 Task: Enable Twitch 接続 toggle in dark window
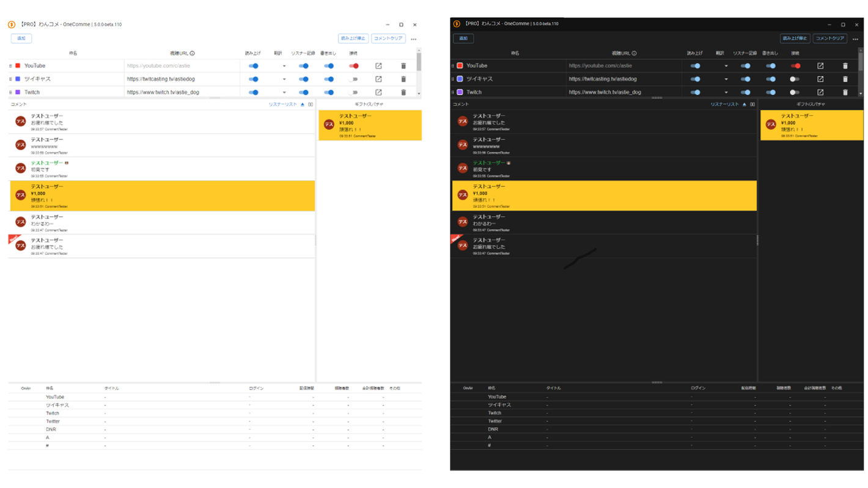coord(794,93)
